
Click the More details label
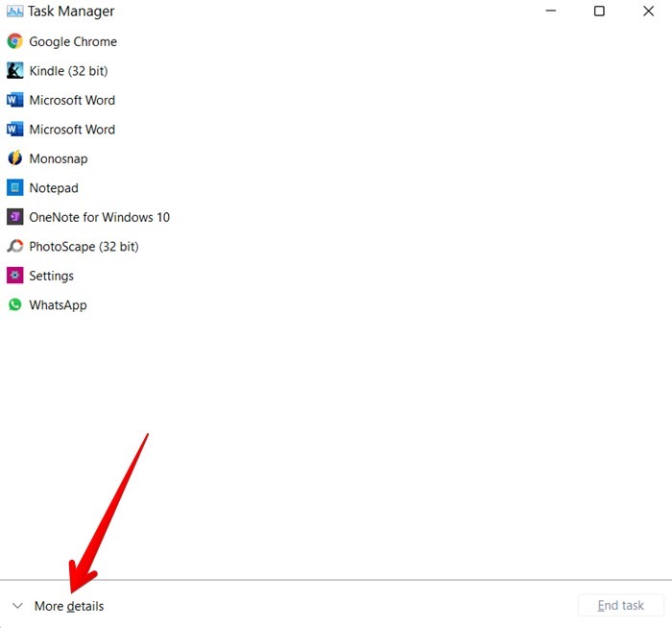click(69, 606)
